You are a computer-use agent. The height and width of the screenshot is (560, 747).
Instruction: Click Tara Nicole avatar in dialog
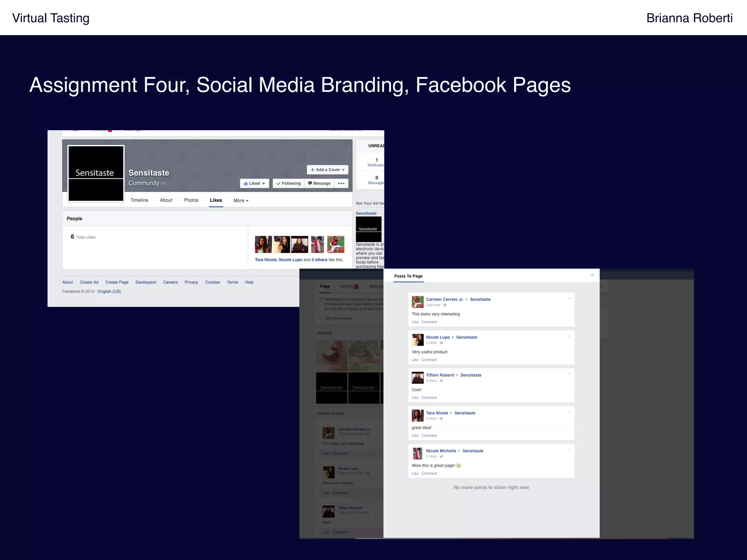point(418,416)
